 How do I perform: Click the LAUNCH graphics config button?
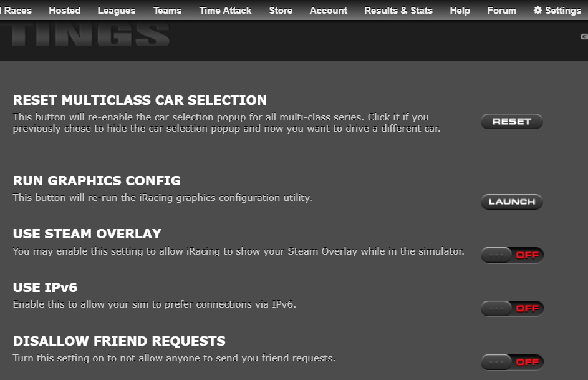point(512,202)
